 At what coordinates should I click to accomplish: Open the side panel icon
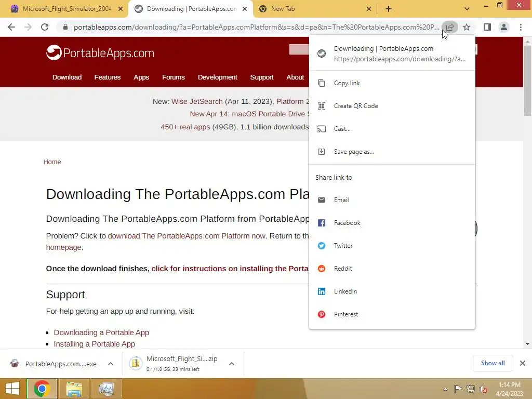point(487,27)
